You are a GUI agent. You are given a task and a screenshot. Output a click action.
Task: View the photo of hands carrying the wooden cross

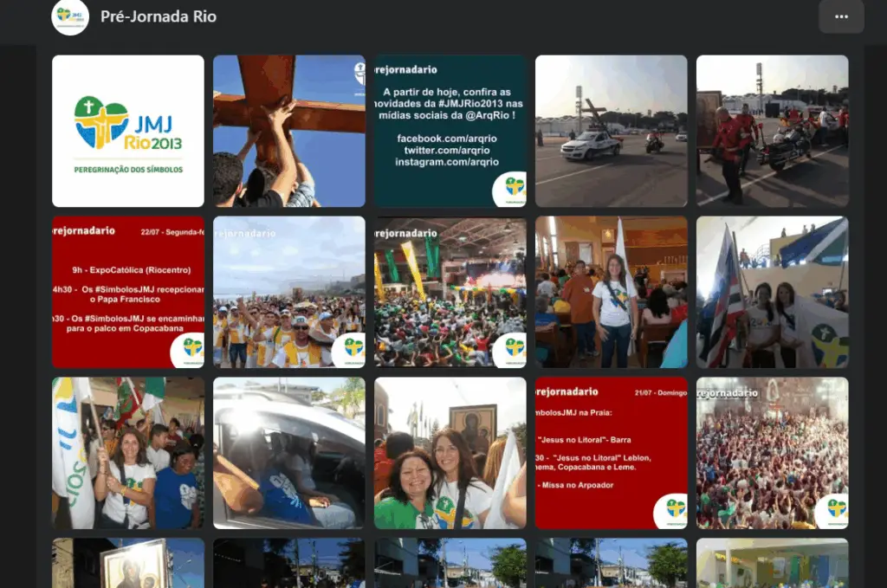pos(289,130)
